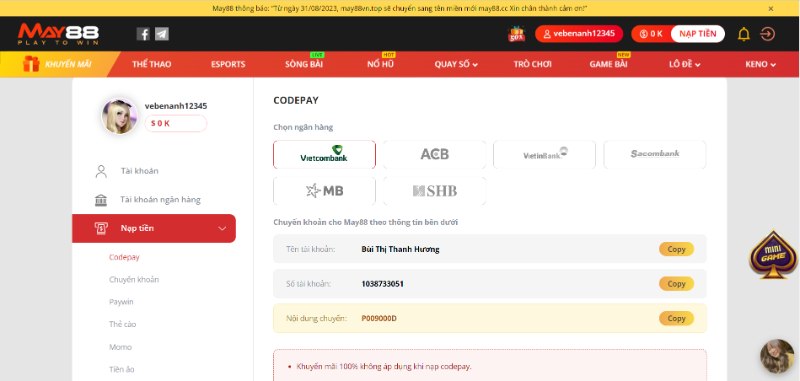Click the May88 logo
The image size is (800, 381).
click(x=58, y=34)
